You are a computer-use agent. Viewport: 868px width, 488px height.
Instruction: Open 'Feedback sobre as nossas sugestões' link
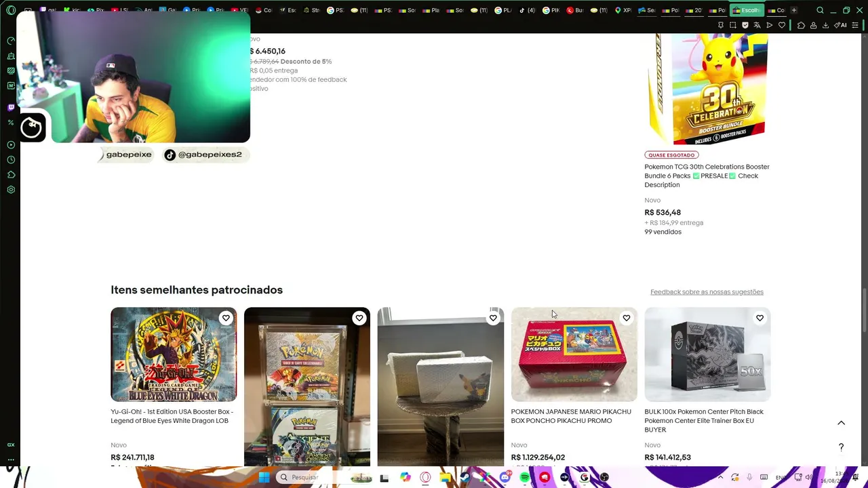pyautogui.click(x=707, y=292)
